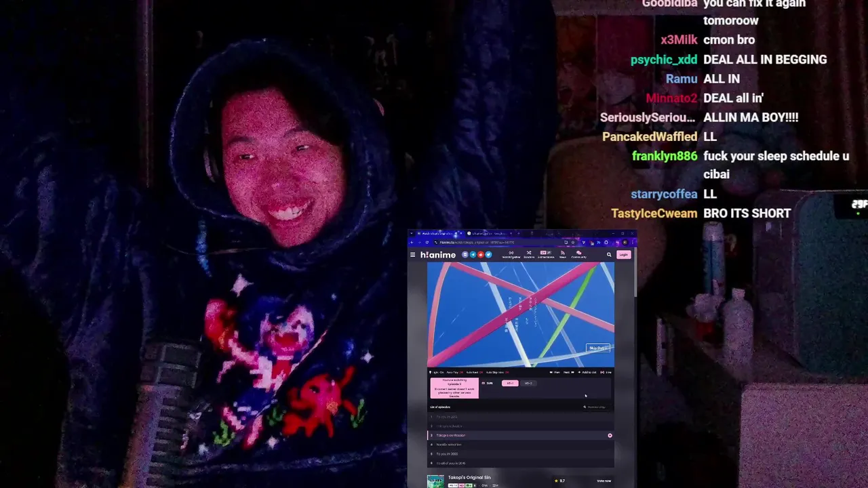The height and width of the screenshot is (488, 868).
Task: Click the star rating 9.7 icon
Action: tap(556, 481)
